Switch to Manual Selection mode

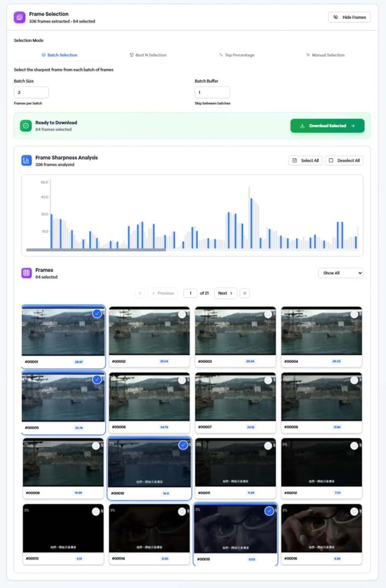325,55
